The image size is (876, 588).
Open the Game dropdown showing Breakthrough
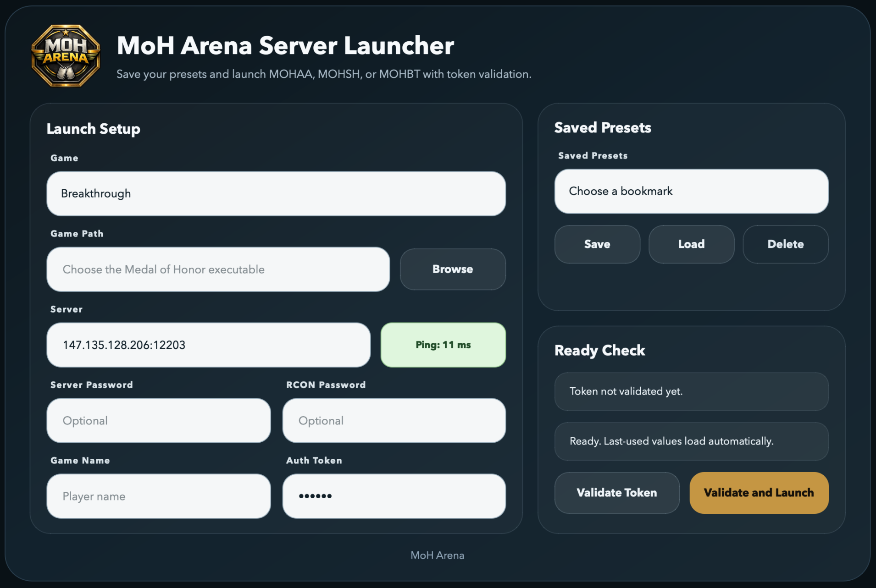point(275,193)
